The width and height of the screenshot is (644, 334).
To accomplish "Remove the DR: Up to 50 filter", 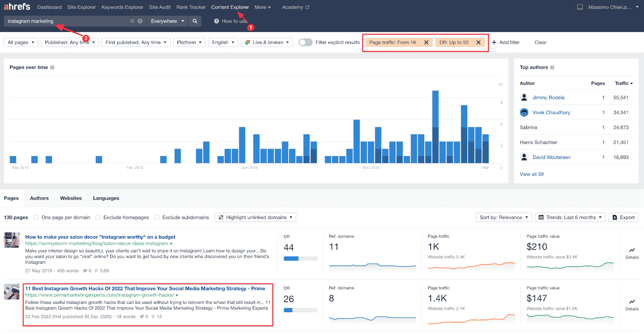I will 478,42.
